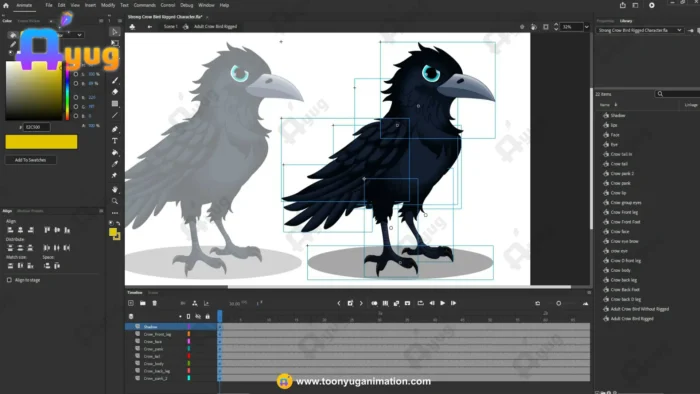Click the home icon in the top bar
Viewport: 700px width, 394px height.
(x=6, y=5)
